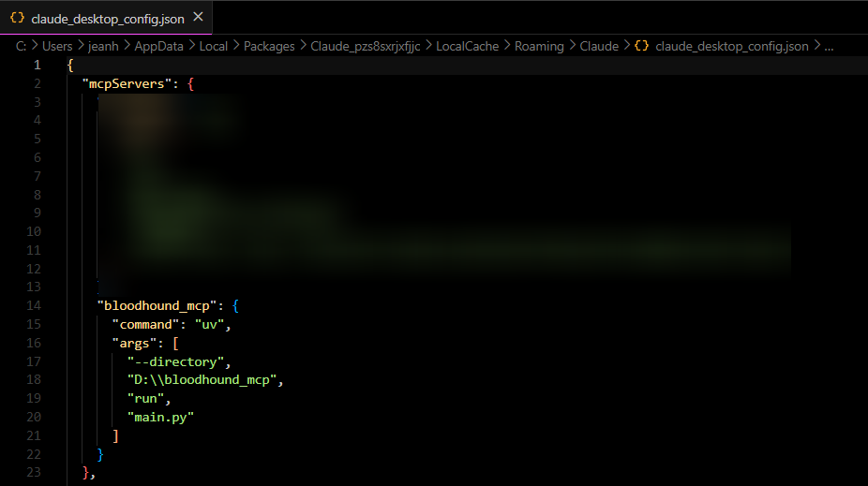Click the claude_desktop_config.json breadcrumb file name
This screenshot has width=868, height=486.
[x=732, y=47]
